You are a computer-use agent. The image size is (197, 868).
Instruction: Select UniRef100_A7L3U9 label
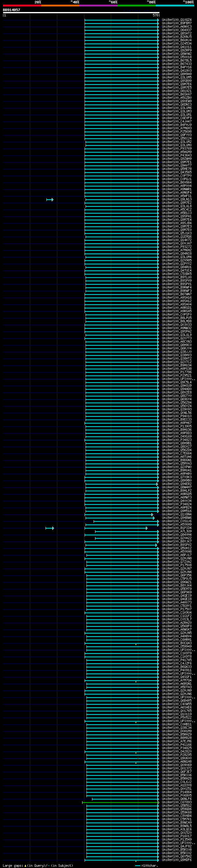177,531
